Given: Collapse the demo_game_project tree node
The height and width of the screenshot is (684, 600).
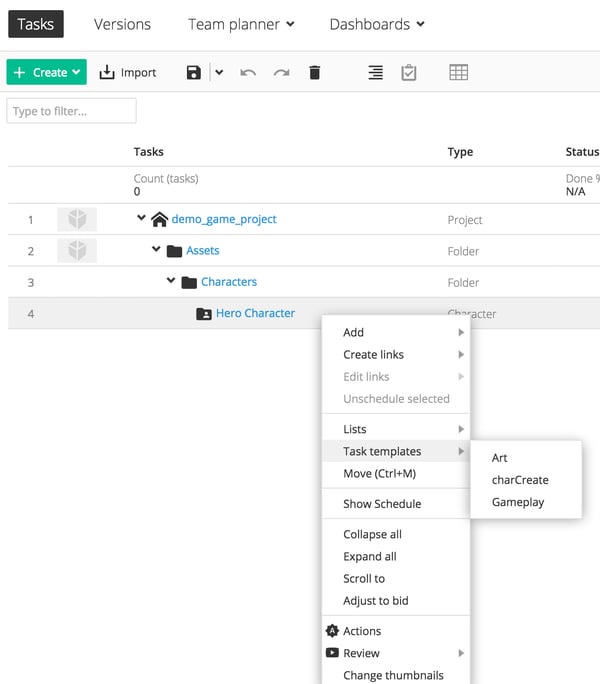Looking at the screenshot, I should tap(142, 219).
